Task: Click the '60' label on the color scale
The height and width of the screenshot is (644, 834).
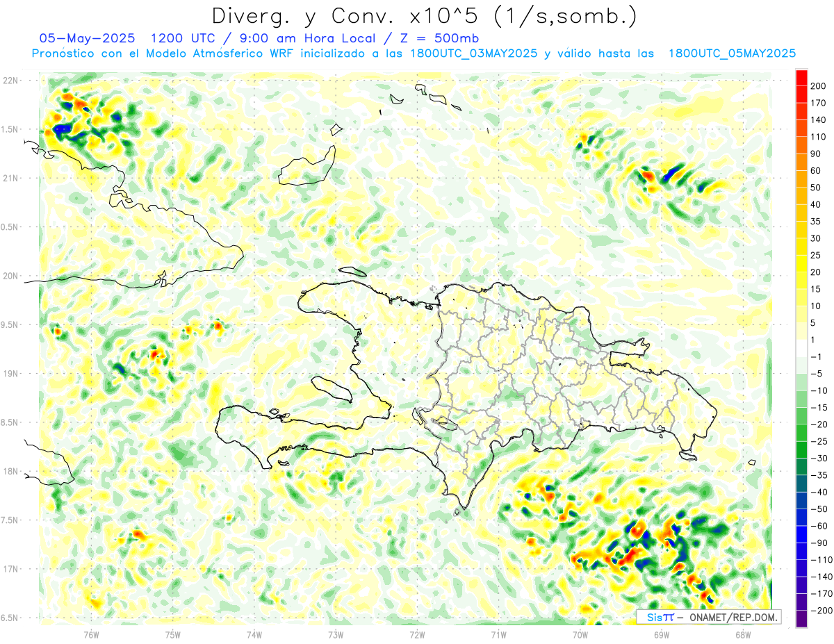Action: click(x=816, y=171)
